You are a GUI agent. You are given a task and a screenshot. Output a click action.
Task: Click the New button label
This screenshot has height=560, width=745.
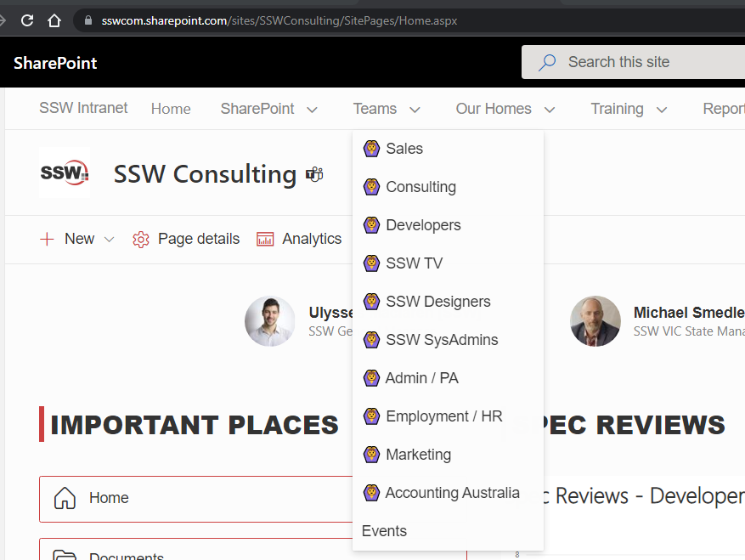click(79, 239)
